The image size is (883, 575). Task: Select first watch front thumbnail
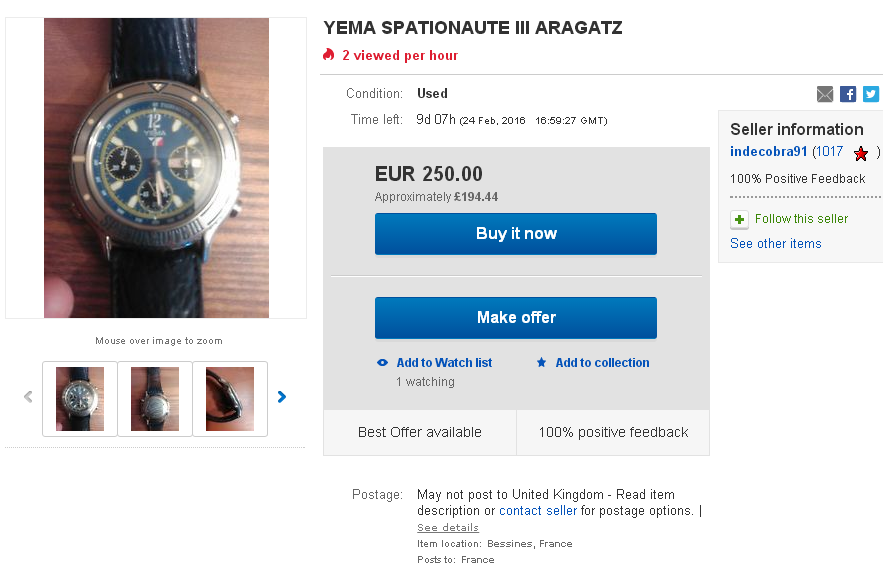[x=80, y=399]
